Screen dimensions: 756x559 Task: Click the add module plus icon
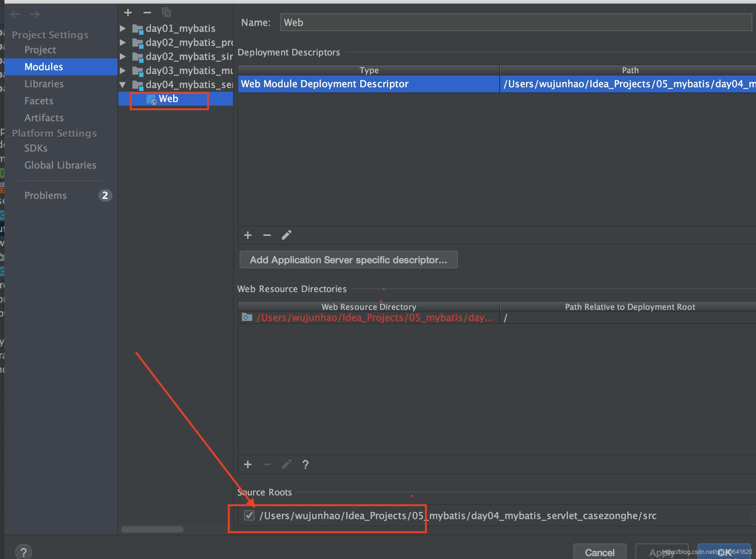pyautogui.click(x=128, y=13)
